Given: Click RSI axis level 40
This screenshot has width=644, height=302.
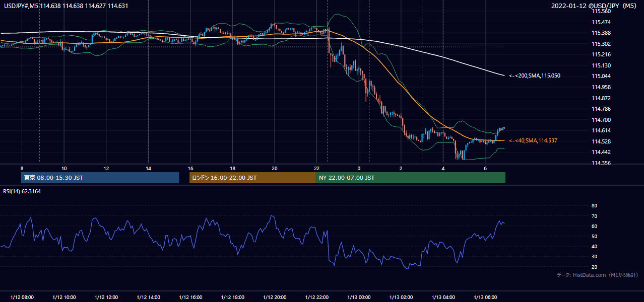Looking at the screenshot, I should pos(594,247).
